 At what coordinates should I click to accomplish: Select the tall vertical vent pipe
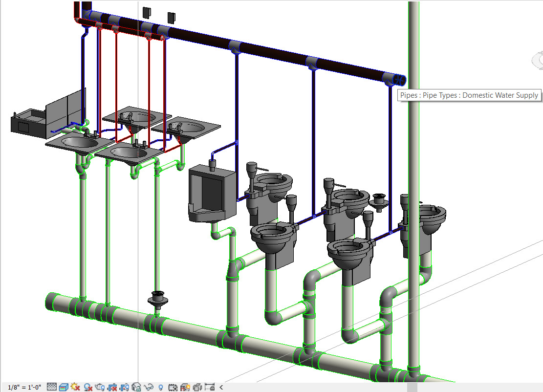click(414, 147)
